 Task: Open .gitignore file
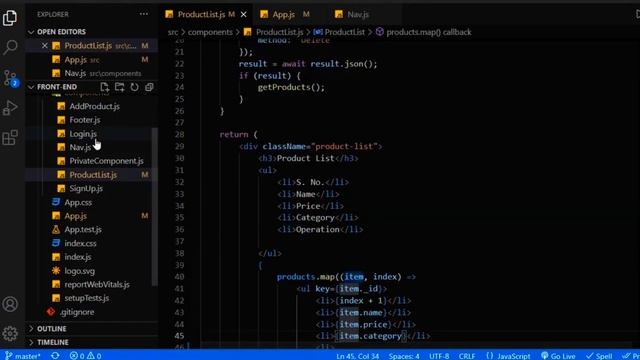pyautogui.click(x=77, y=312)
